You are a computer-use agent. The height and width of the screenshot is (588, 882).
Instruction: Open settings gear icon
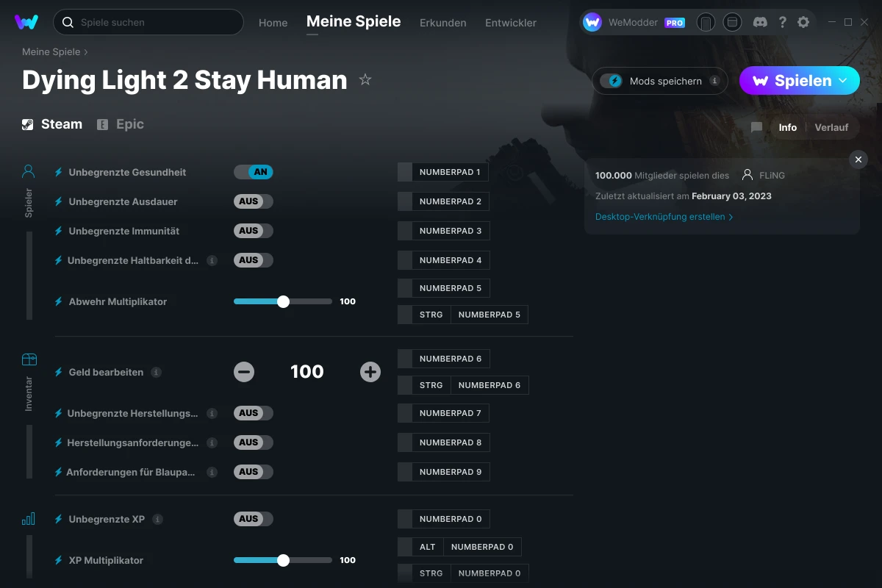coord(803,22)
